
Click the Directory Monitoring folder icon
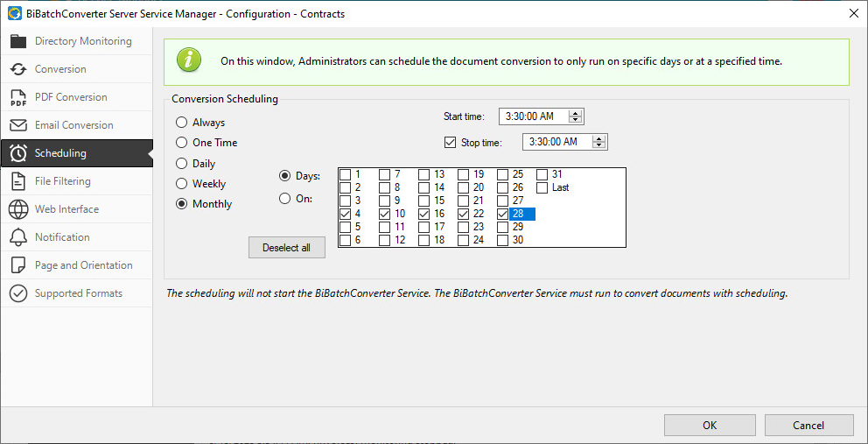[x=18, y=41]
